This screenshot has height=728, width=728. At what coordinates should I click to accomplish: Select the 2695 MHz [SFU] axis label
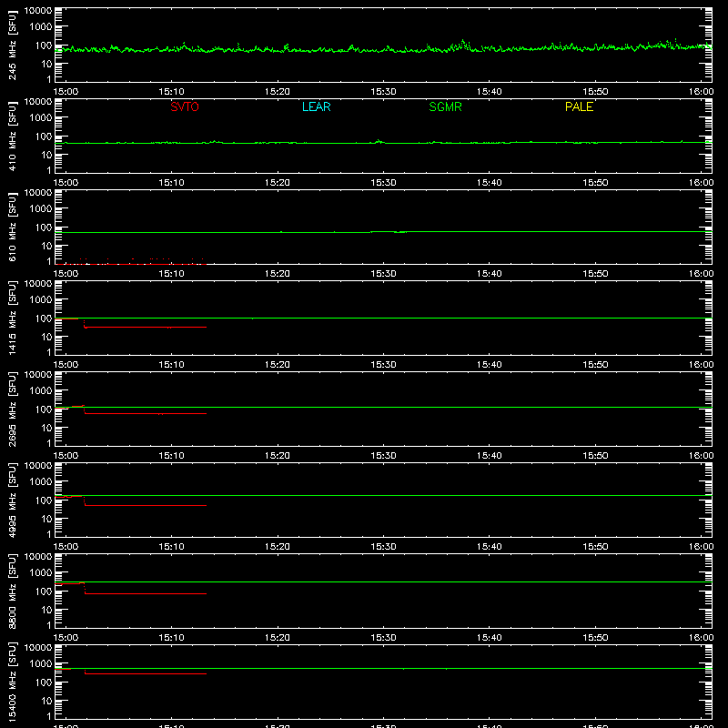(12, 409)
